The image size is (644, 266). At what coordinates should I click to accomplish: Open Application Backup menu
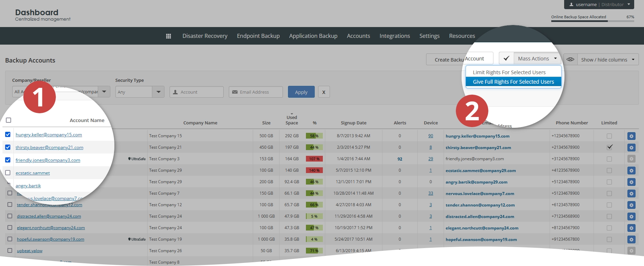coord(313,36)
